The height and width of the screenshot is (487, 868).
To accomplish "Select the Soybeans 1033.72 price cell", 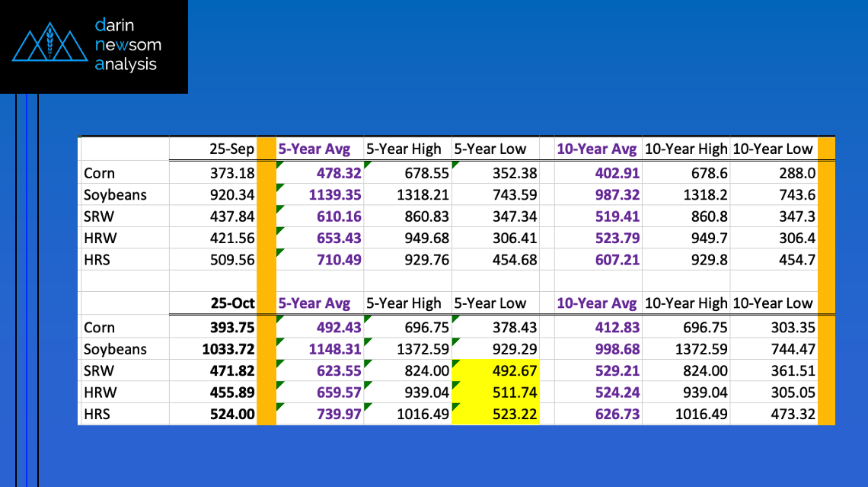I will [212, 350].
